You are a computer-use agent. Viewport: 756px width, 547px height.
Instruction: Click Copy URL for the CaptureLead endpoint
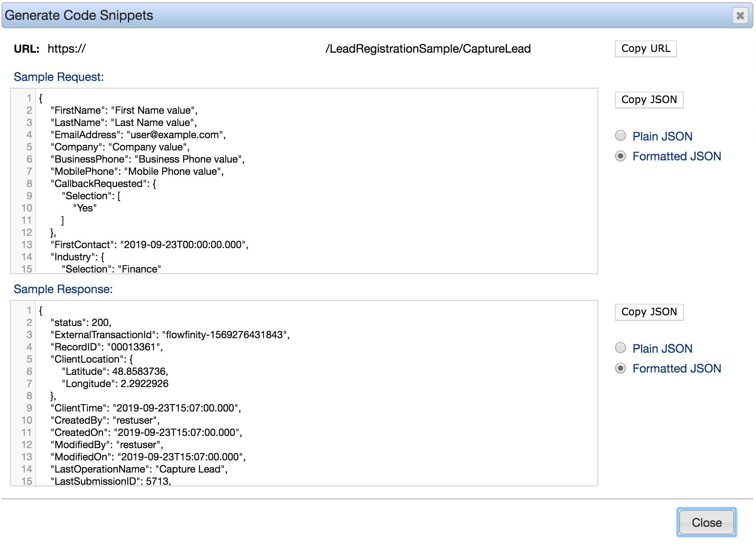tap(646, 48)
